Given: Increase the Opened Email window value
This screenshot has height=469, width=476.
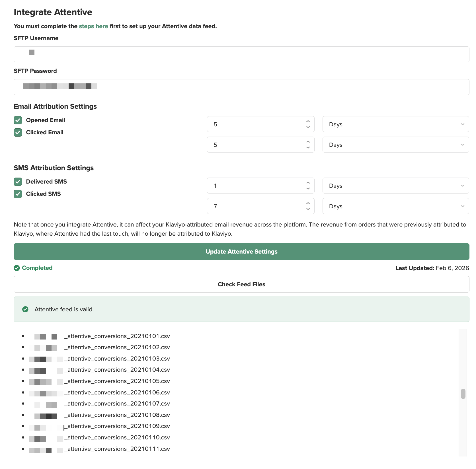Looking at the screenshot, I should click(308, 122).
